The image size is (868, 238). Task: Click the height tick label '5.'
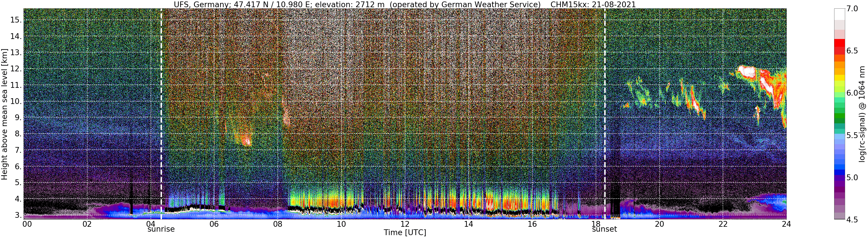[18, 183]
